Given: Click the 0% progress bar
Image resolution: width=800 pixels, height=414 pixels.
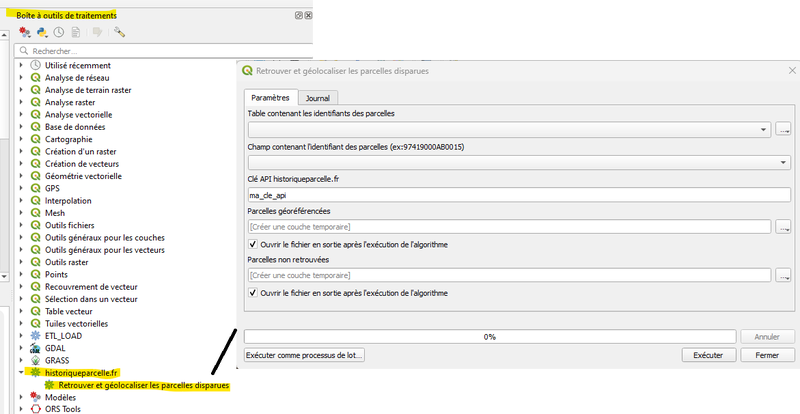Looking at the screenshot, I should click(x=489, y=337).
